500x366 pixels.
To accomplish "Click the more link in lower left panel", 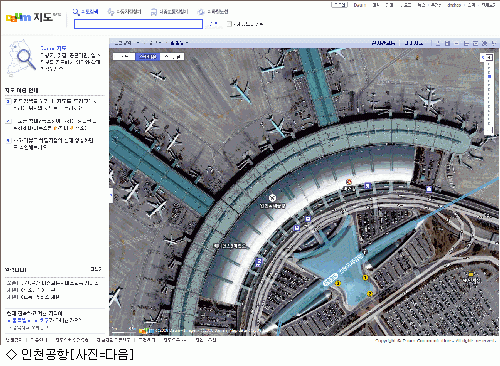I will pos(96,269).
